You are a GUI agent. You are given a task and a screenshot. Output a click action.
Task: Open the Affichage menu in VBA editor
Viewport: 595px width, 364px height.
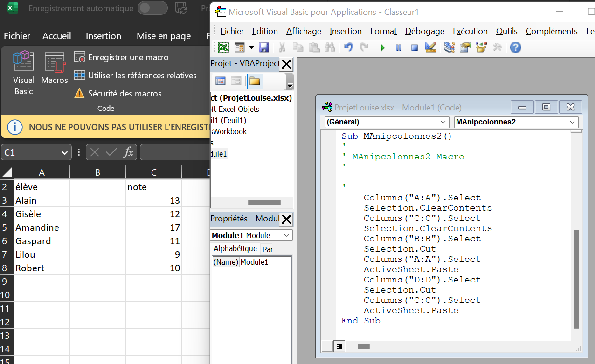[304, 31]
